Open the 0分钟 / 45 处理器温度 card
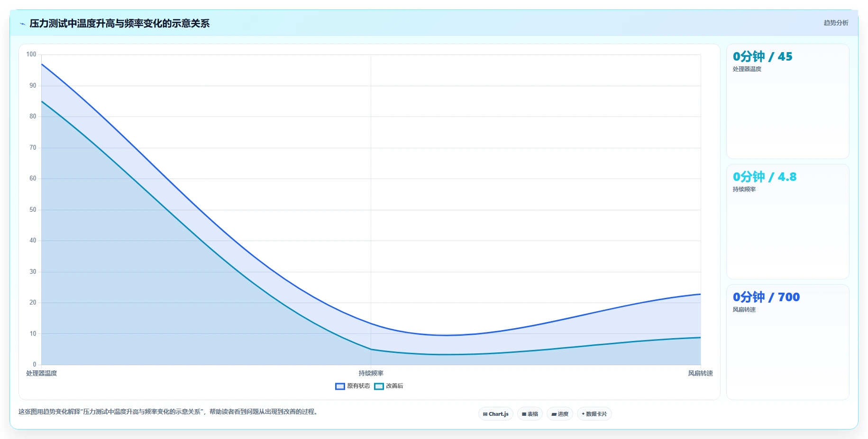Screen dimensions: 868x439 click(x=787, y=101)
